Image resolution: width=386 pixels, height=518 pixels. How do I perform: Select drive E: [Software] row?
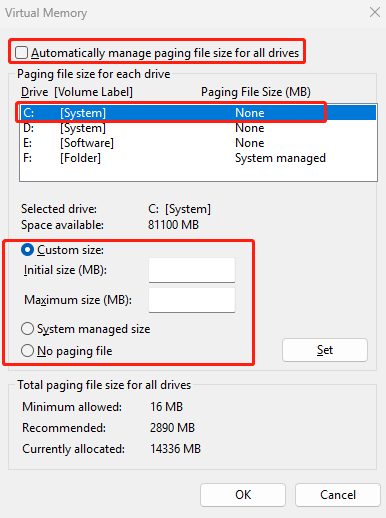tap(198, 143)
